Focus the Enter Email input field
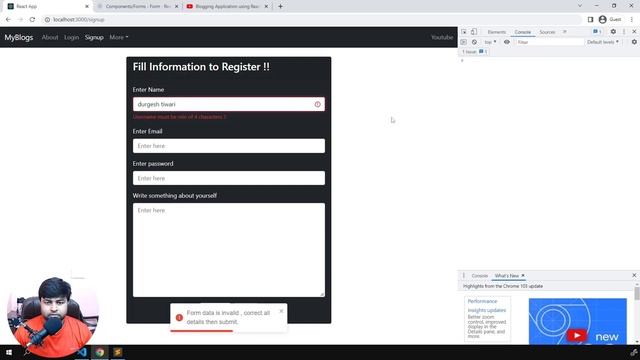 click(x=229, y=146)
